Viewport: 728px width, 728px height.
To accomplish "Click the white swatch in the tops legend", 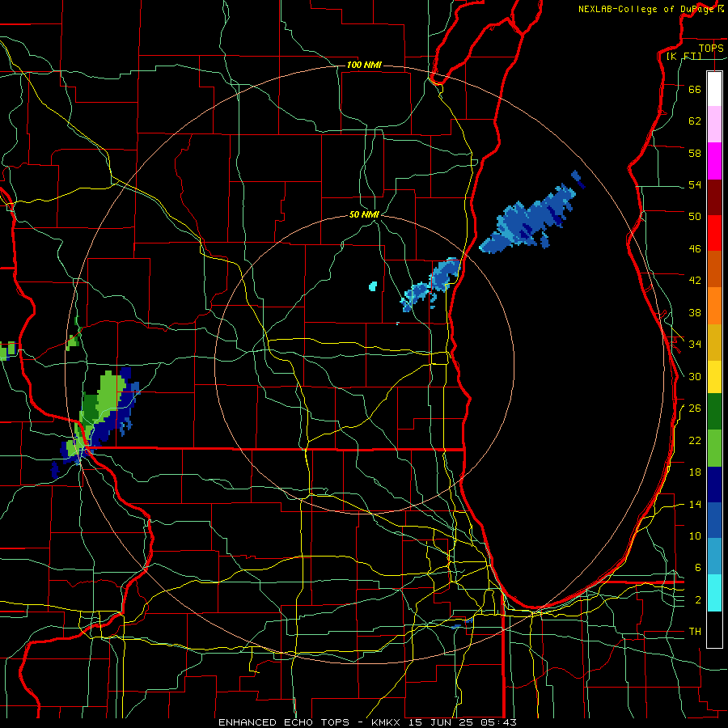I will point(714,89).
